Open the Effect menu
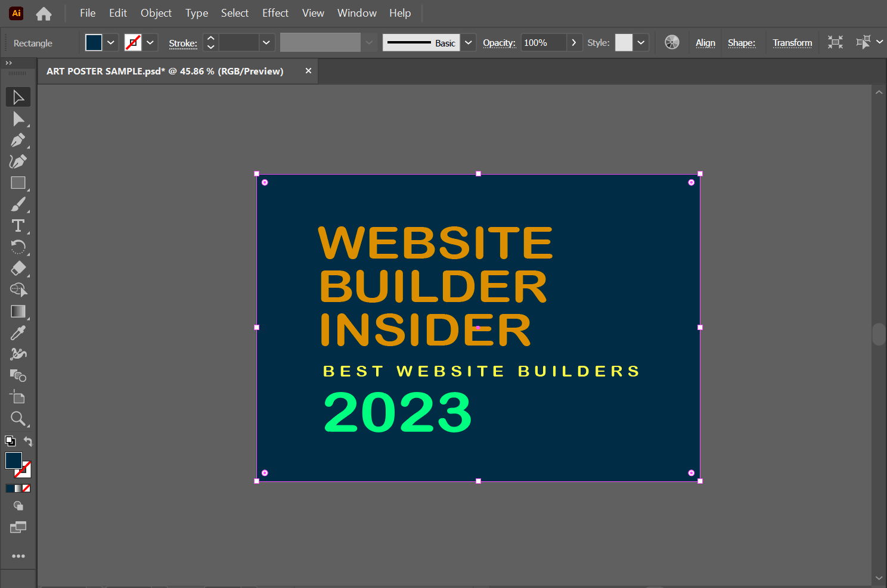 pos(275,13)
